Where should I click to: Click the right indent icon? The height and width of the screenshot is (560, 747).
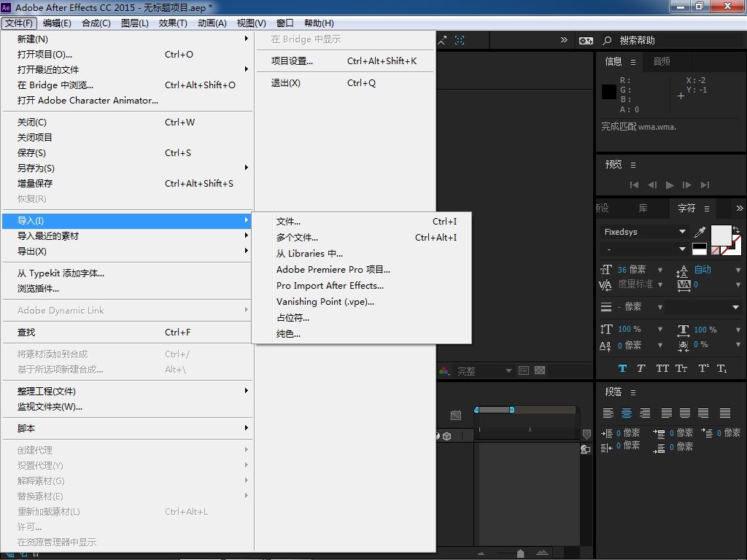(606, 447)
